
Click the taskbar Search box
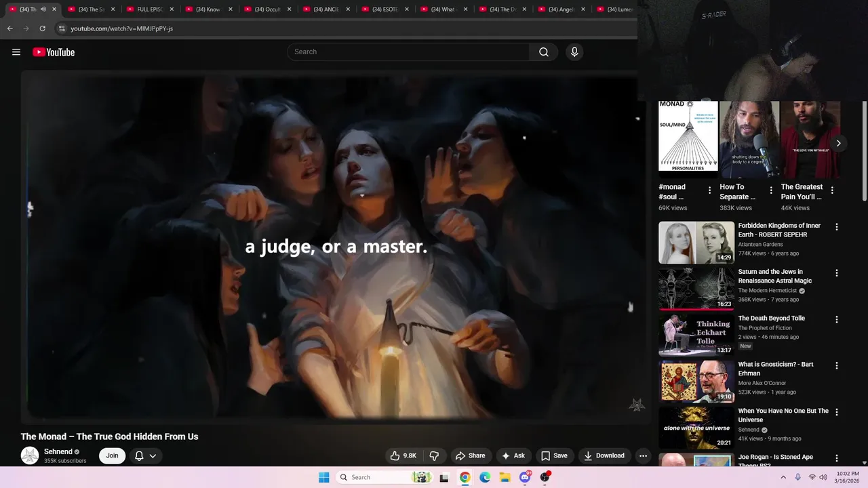point(383,477)
